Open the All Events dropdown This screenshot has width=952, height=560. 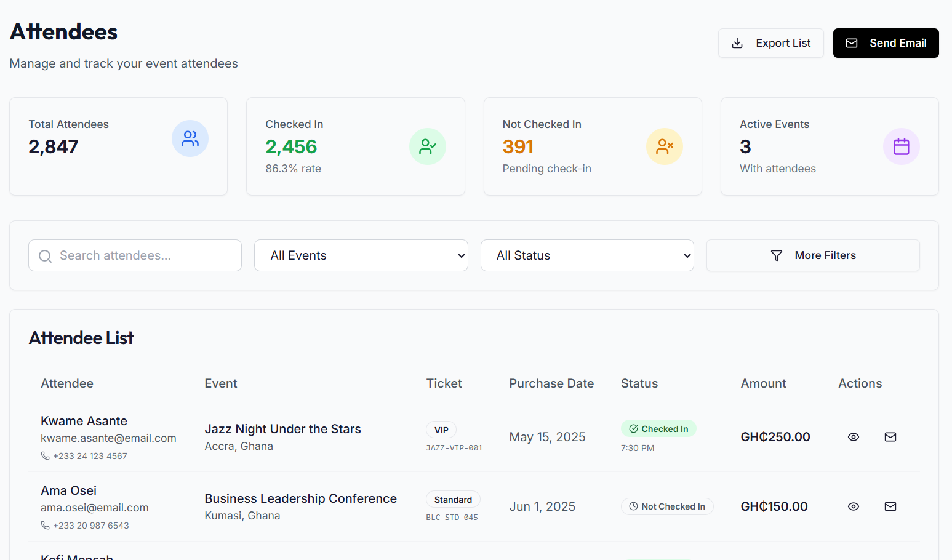click(361, 255)
